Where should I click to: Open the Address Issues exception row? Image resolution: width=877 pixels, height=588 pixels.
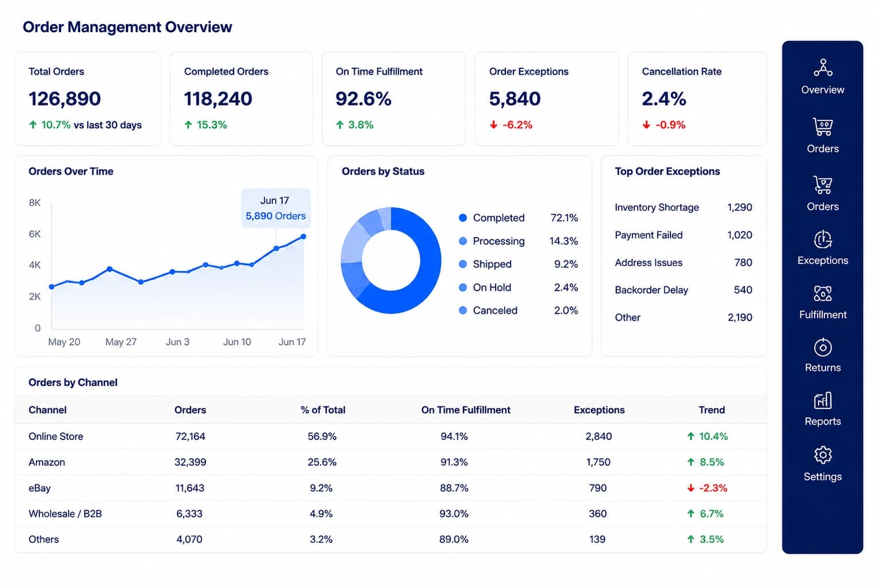click(x=684, y=262)
